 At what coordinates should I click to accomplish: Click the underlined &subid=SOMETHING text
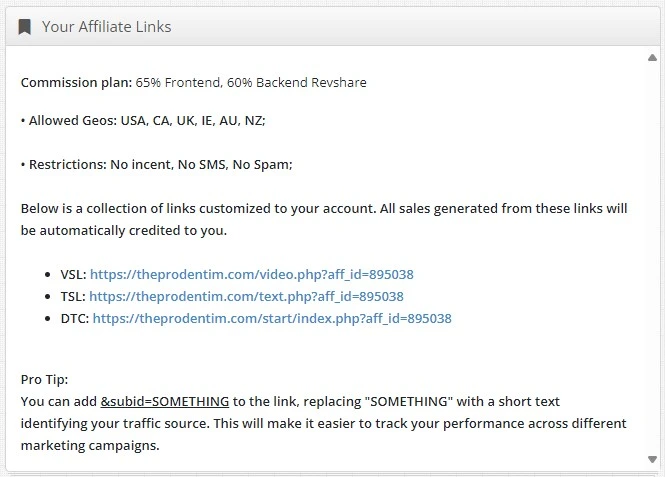[x=165, y=401]
